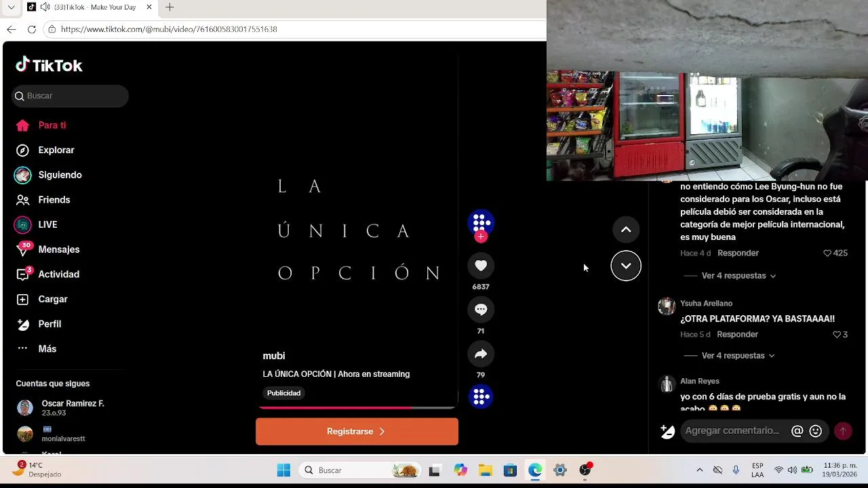
Task: Share the video using the arrow icon
Action: (481, 354)
